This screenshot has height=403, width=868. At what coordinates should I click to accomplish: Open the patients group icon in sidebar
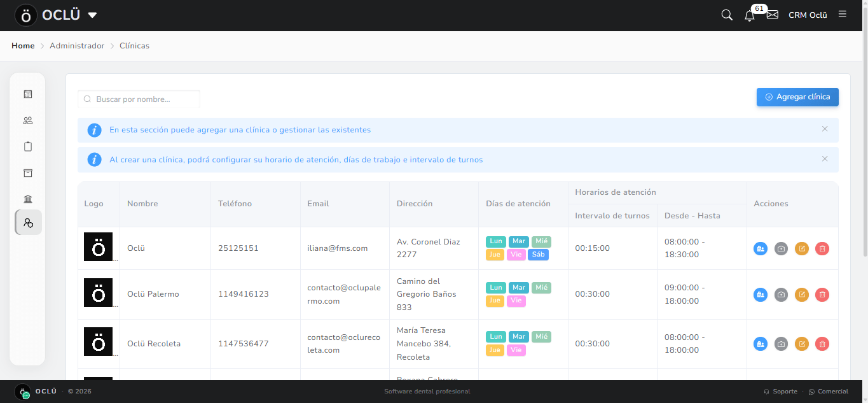pyautogui.click(x=28, y=120)
